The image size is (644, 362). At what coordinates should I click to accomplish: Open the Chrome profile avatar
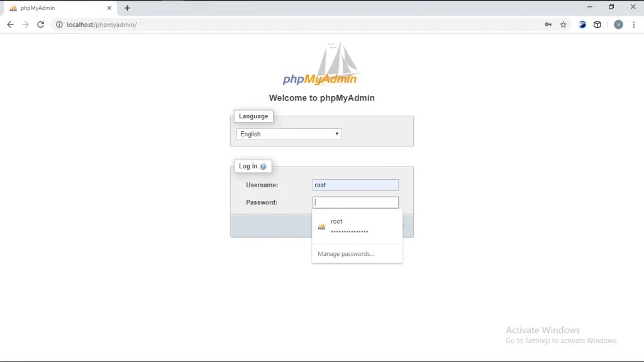point(618,25)
